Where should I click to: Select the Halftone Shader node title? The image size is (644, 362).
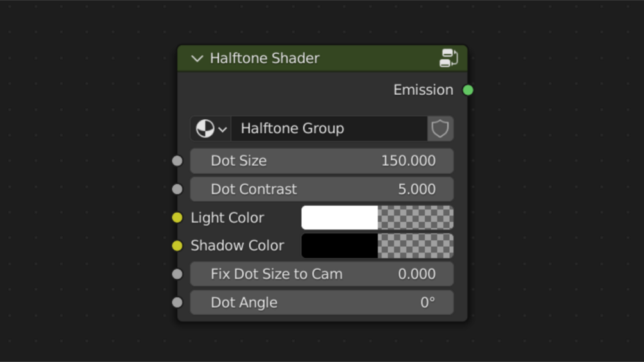(265, 58)
